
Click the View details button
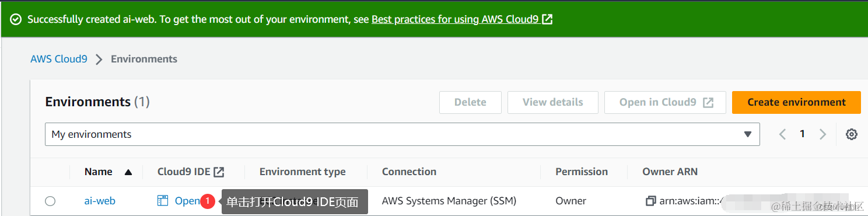tap(553, 102)
